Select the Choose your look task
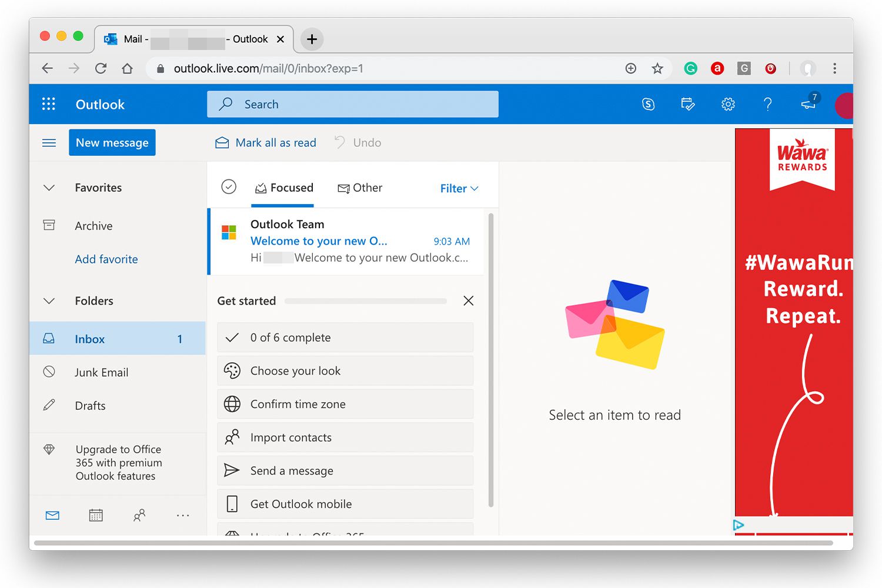The image size is (882, 588). [x=345, y=371]
